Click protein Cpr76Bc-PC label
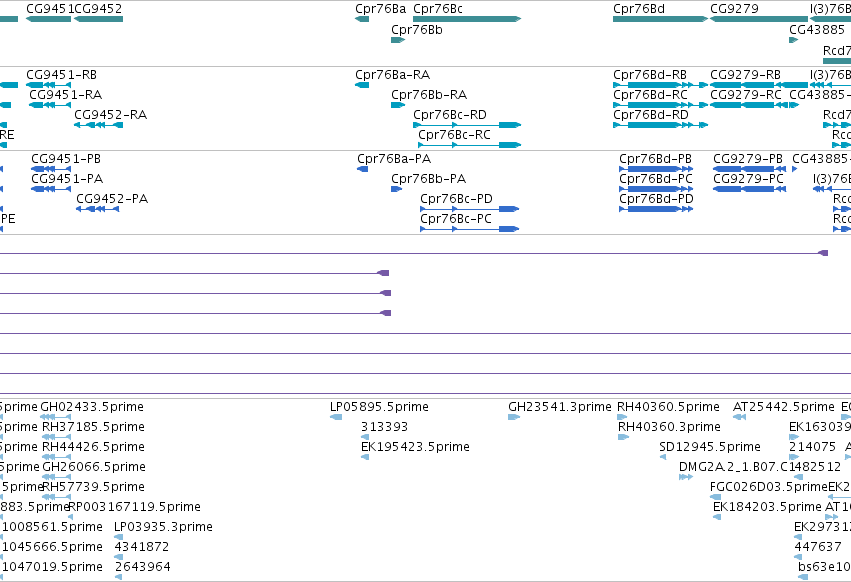This screenshot has height=582, width=851. [x=456, y=219]
